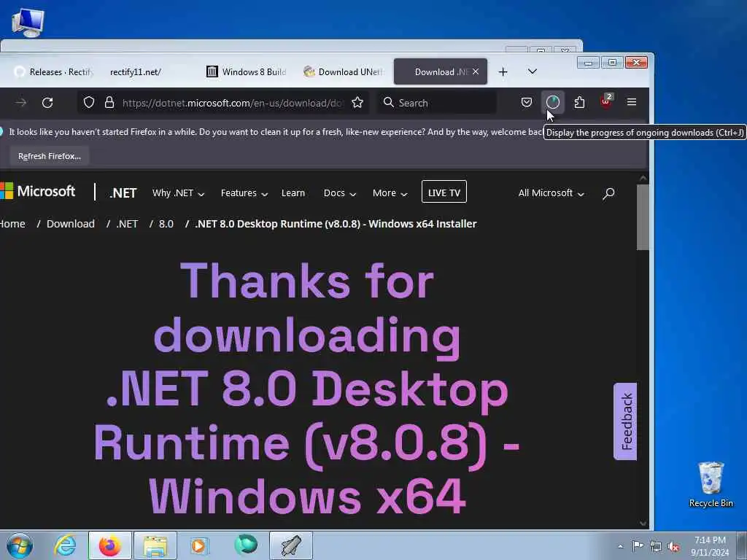Click the uBlock Origin extension icon
The width and height of the screenshot is (747, 560).
(606, 101)
